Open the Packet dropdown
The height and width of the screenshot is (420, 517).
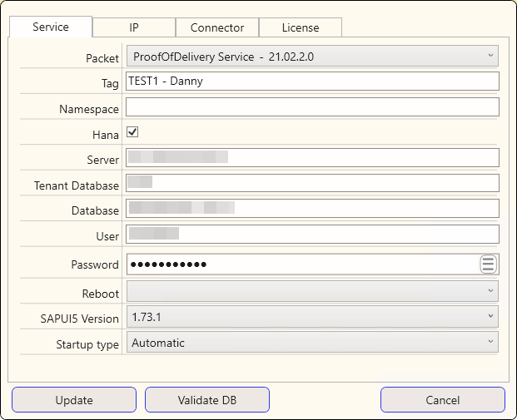pyautogui.click(x=312, y=57)
